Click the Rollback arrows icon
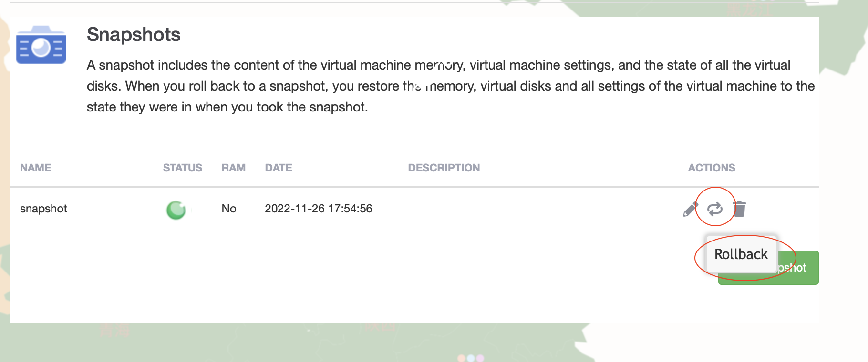The width and height of the screenshot is (868, 362). [714, 209]
